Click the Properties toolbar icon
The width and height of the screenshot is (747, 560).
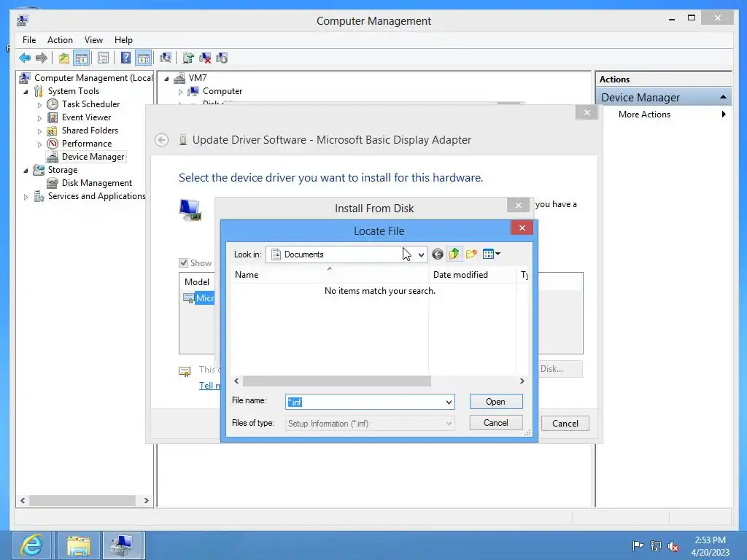[x=103, y=58]
